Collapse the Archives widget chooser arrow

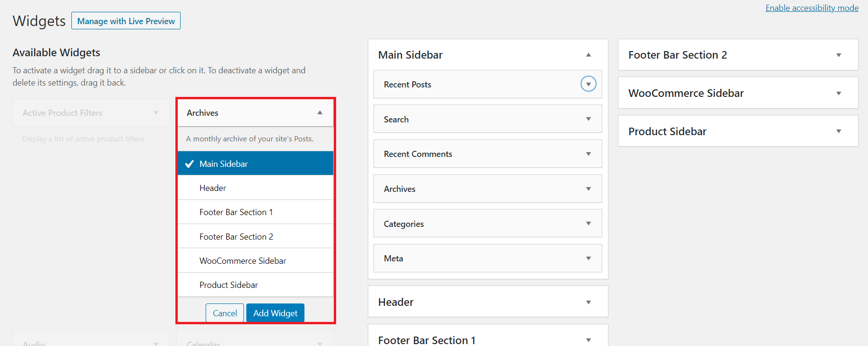pos(320,112)
